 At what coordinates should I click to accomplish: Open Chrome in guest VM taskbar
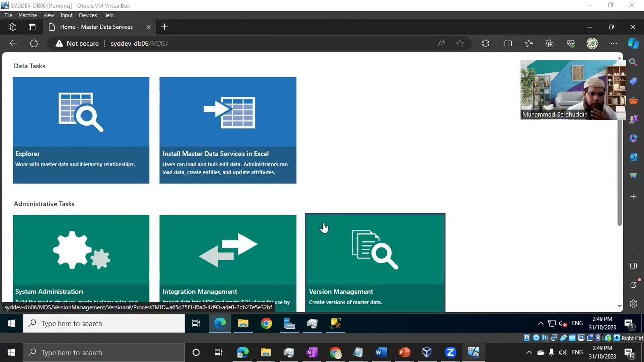tap(266, 323)
